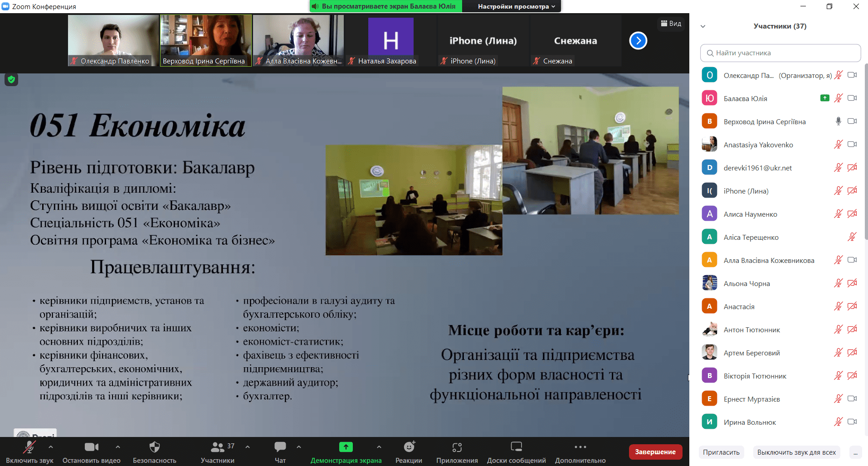Open Reactions (Реакции) smiley icon

[409, 447]
